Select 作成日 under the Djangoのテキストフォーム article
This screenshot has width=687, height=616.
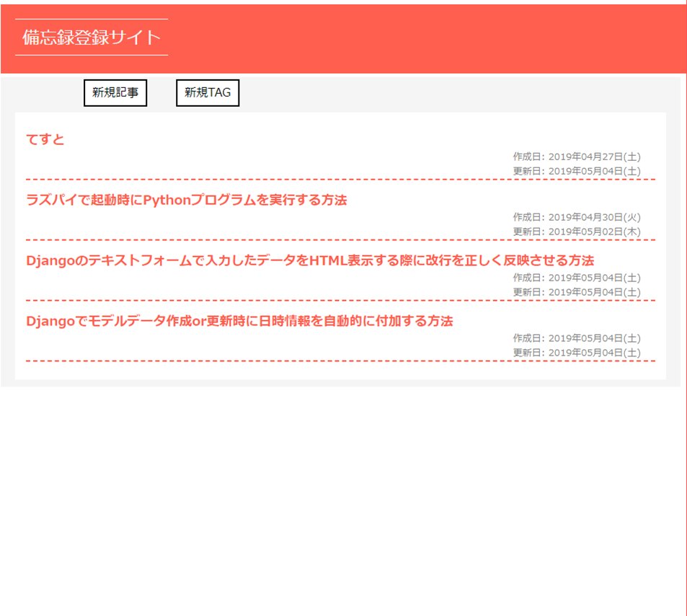577,278
